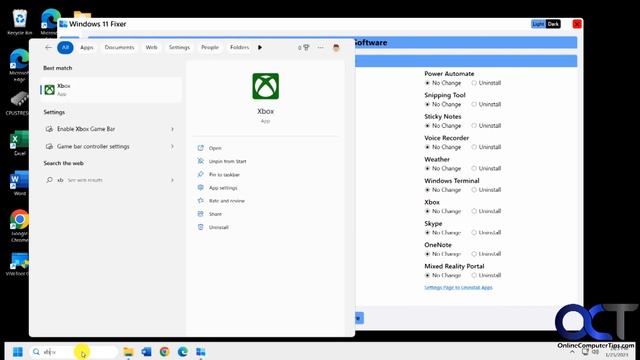Switch to the All search filter
Viewport: 640px width, 360px height.
point(65,47)
